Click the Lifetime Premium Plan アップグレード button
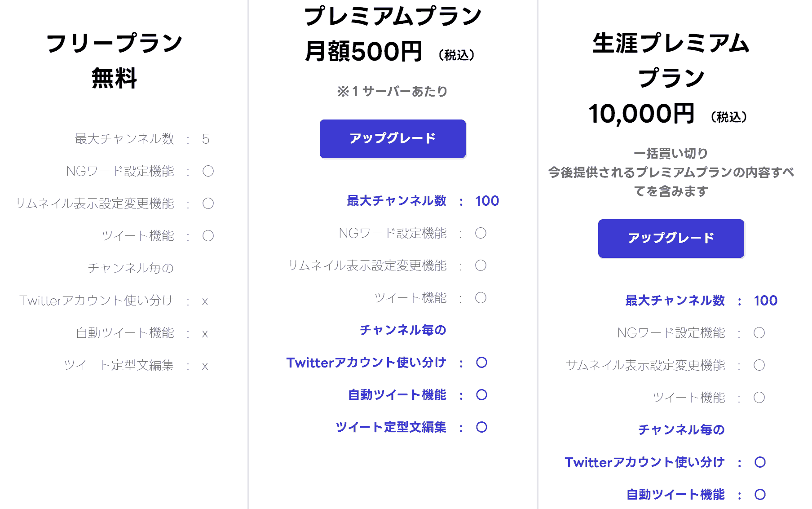 point(671,238)
